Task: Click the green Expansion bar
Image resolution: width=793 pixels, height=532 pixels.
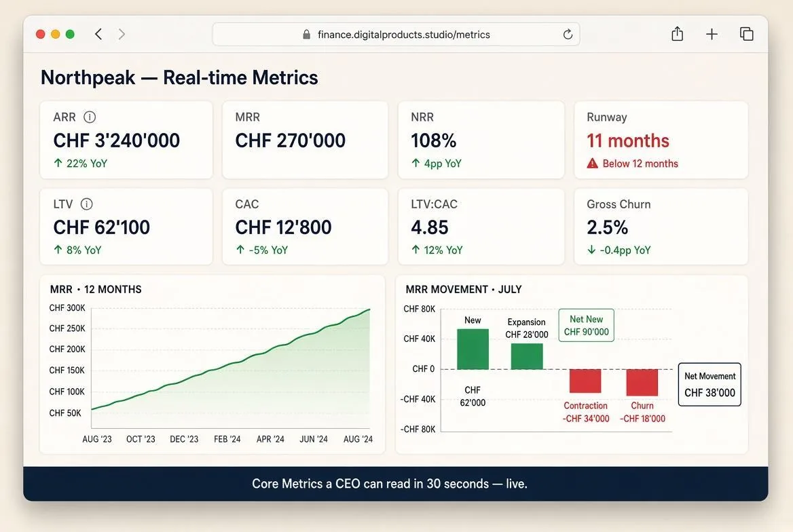Action: 527,356
